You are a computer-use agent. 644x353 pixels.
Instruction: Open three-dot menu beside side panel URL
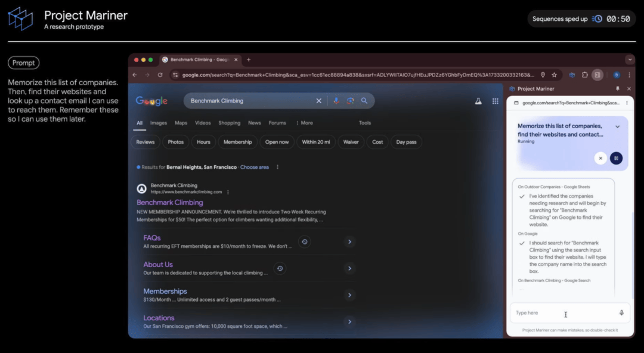click(627, 103)
